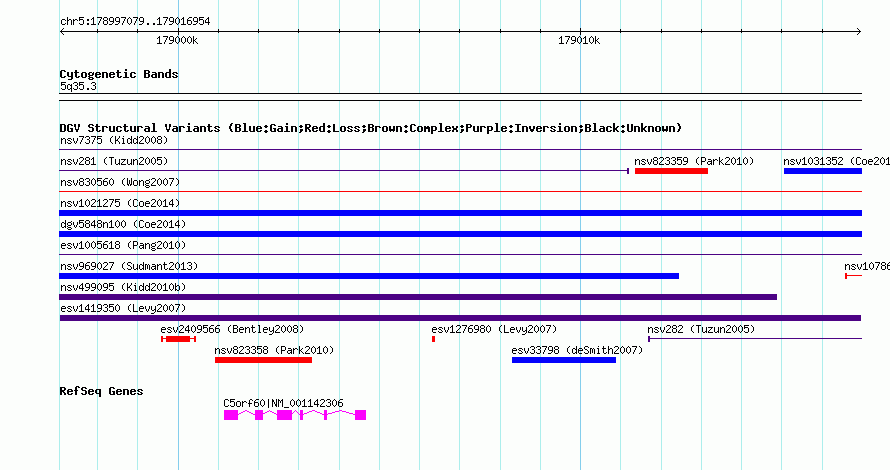Select the nsv499095 (Kidd2010b) label

click(x=123, y=287)
